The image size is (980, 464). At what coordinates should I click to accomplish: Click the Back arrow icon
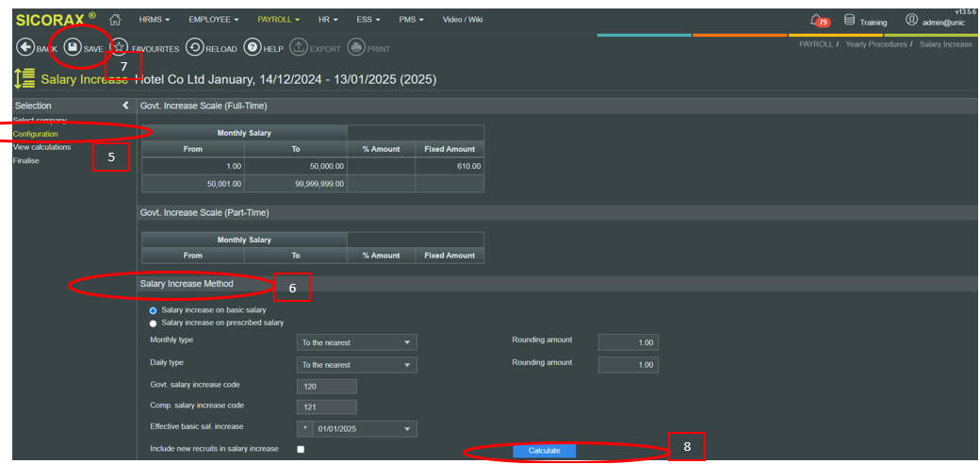pyautogui.click(x=25, y=48)
